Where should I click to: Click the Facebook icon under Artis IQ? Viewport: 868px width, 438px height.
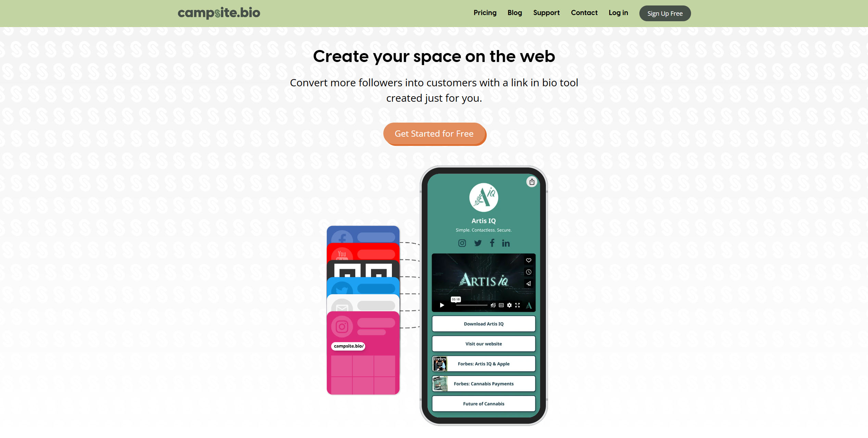click(492, 243)
